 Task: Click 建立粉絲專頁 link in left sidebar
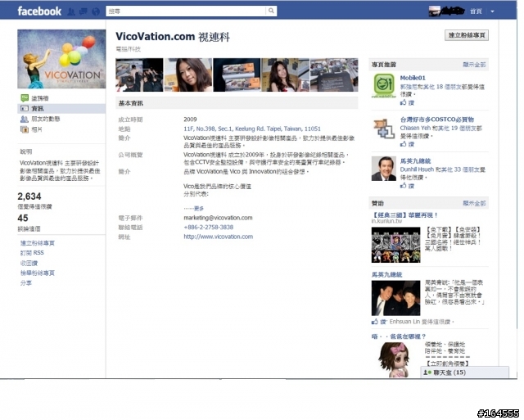pyautogui.click(x=38, y=243)
